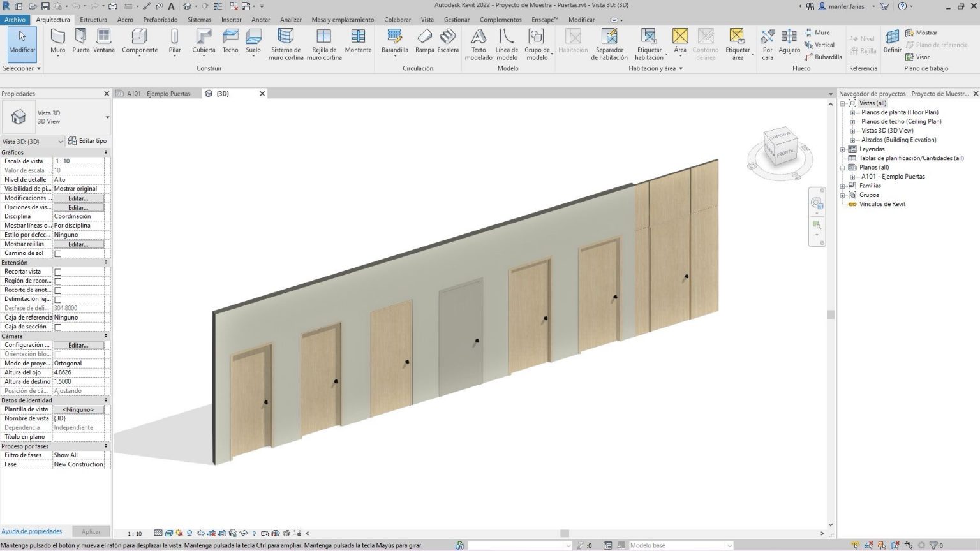The image size is (980, 551).
Task: Activate the Texto modelado tool
Action: click(478, 45)
